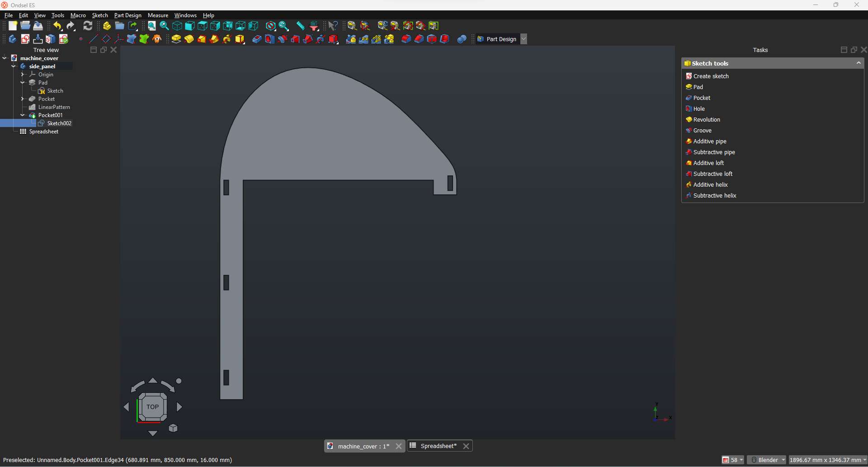
Task: Open the dimensions dropdown in status bar
Action: pos(828,460)
